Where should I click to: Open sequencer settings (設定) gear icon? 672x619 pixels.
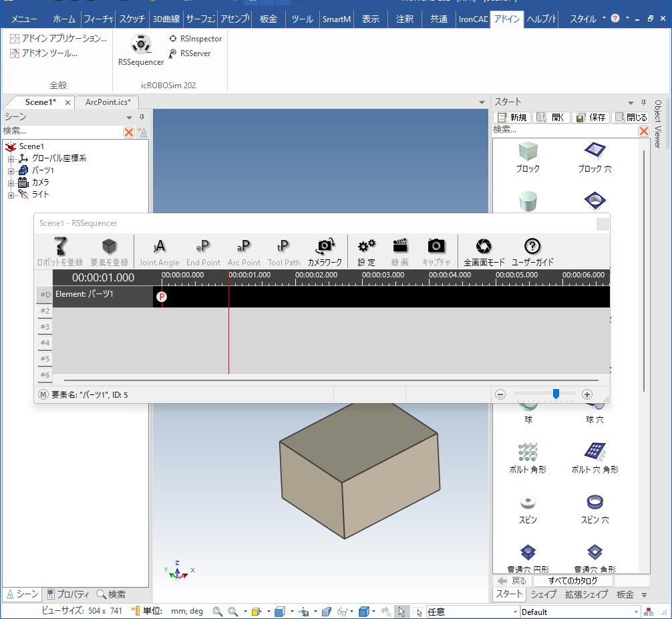366,247
